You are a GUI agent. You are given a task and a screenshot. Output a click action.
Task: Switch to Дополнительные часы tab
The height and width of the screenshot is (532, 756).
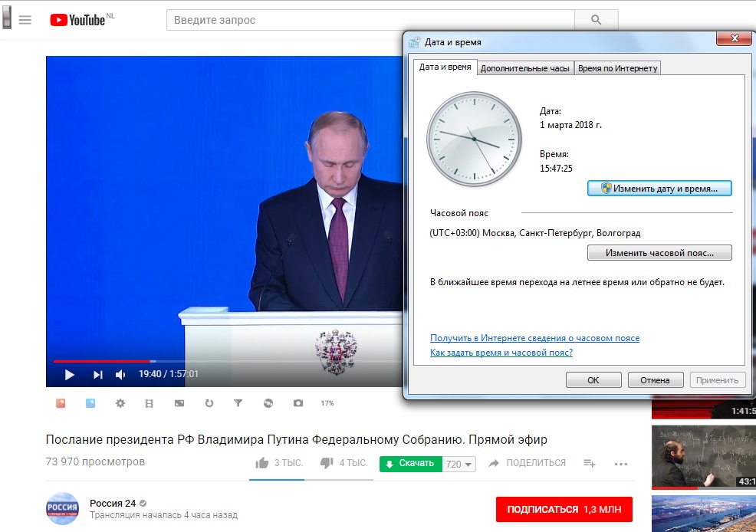click(x=524, y=68)
